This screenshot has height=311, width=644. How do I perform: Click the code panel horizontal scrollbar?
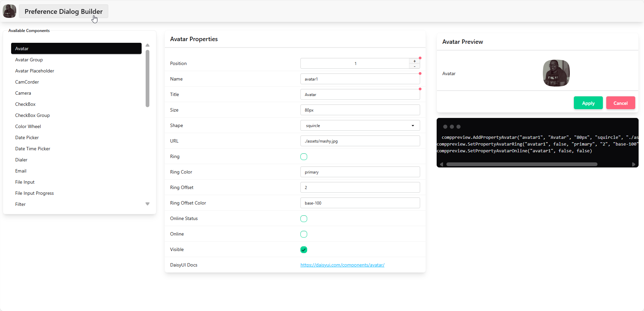point(522,164)
